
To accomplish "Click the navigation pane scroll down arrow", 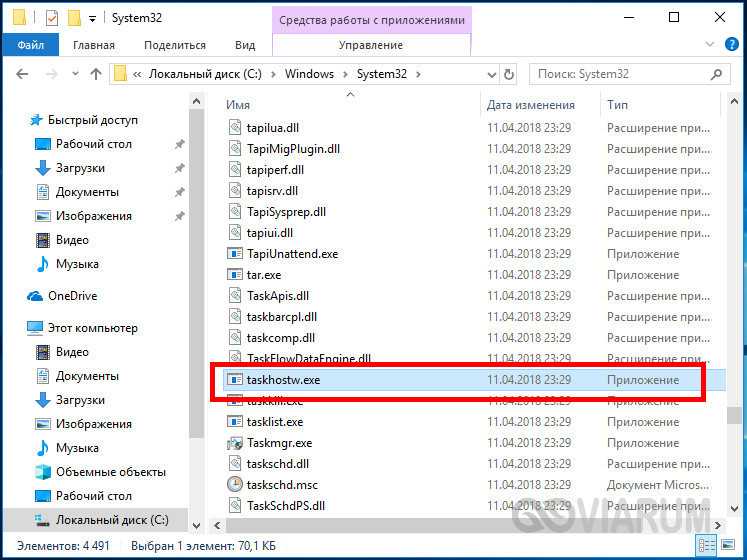I will pyautogui.click(x=196, y=526).
